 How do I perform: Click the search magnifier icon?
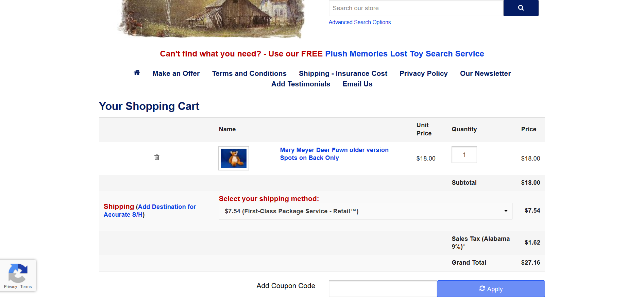521,8
